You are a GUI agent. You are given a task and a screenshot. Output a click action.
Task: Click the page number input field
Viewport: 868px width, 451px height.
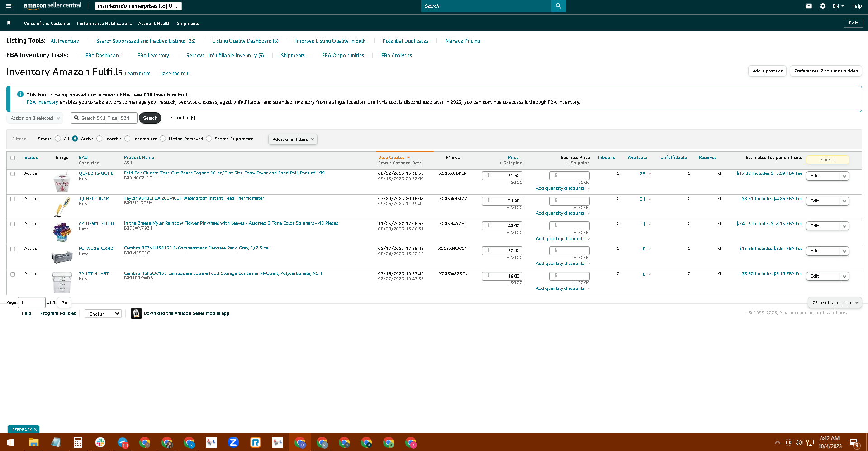32,303
